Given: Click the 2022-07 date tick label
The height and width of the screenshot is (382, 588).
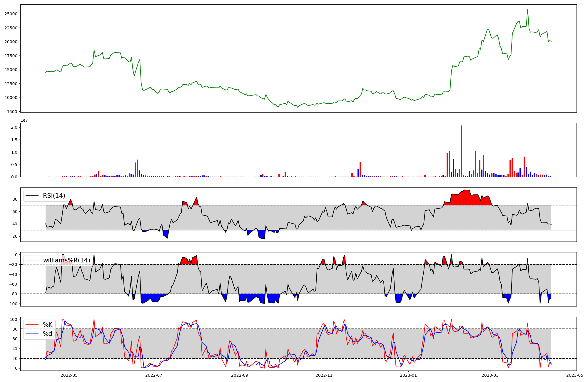Looking at the screenshot, I should (x=154, y=375).
